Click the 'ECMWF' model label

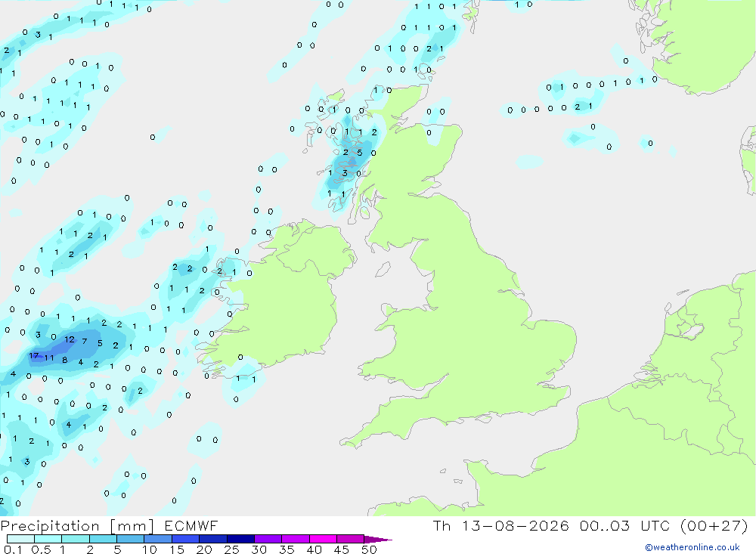pos(191,525)
